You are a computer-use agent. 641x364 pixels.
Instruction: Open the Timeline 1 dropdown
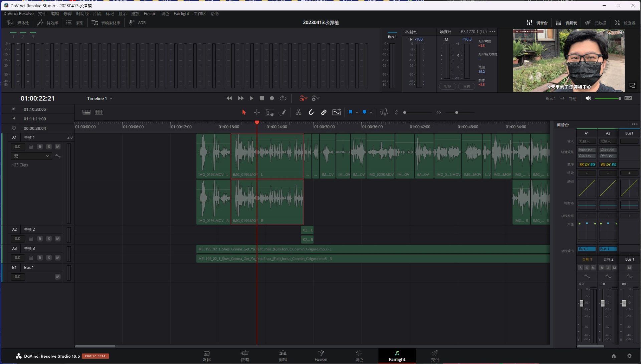click(100, 98)
